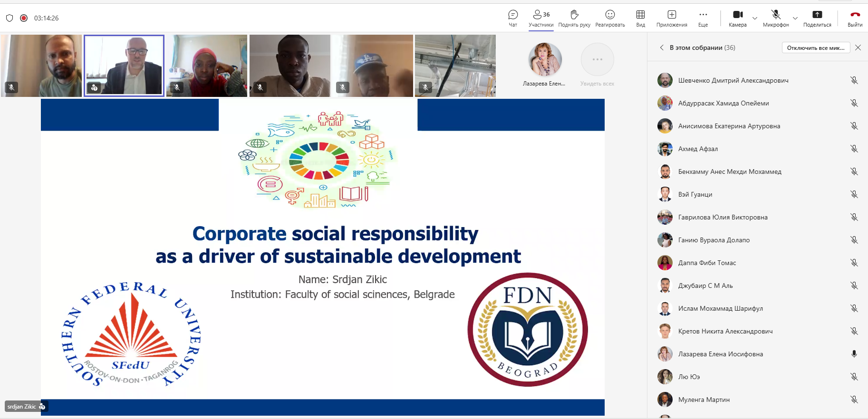This screenshot has width=868, height=419.
Task: Raise hand with Поднять руку icon
Action: pos(574,15)
